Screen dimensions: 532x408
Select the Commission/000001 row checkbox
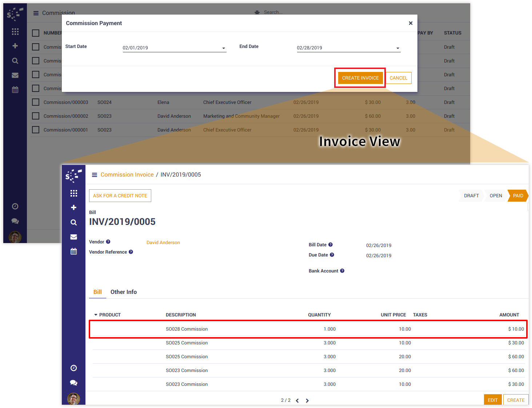point(36,130)
